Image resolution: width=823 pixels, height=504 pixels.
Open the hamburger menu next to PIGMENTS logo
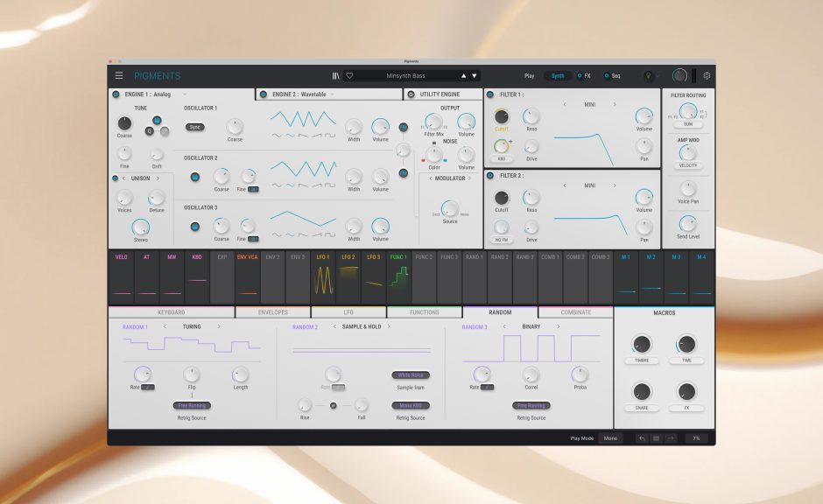point(120,75)
